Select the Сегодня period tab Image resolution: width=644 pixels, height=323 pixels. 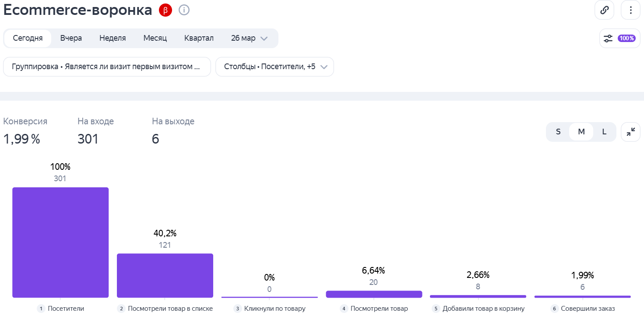[28, 38]
